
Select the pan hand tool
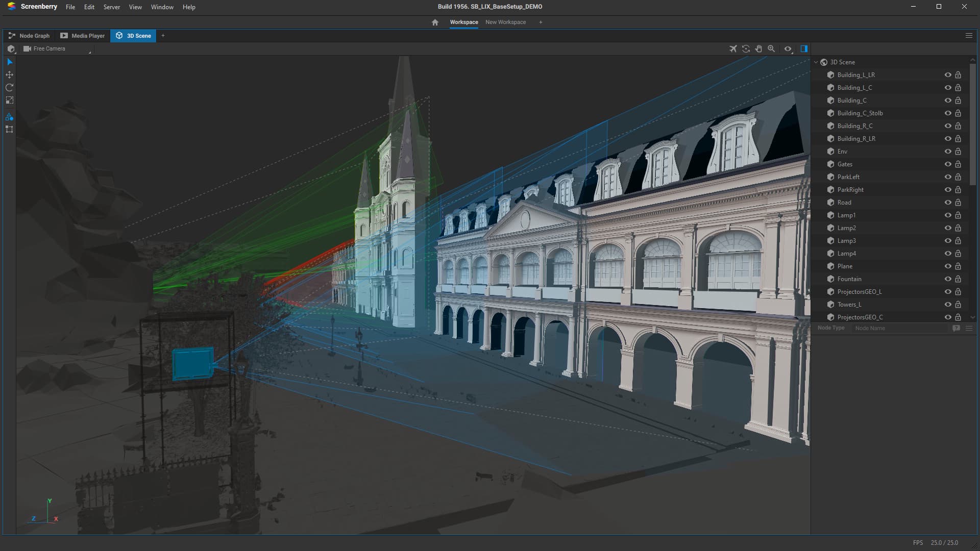(x=758, y=49)
